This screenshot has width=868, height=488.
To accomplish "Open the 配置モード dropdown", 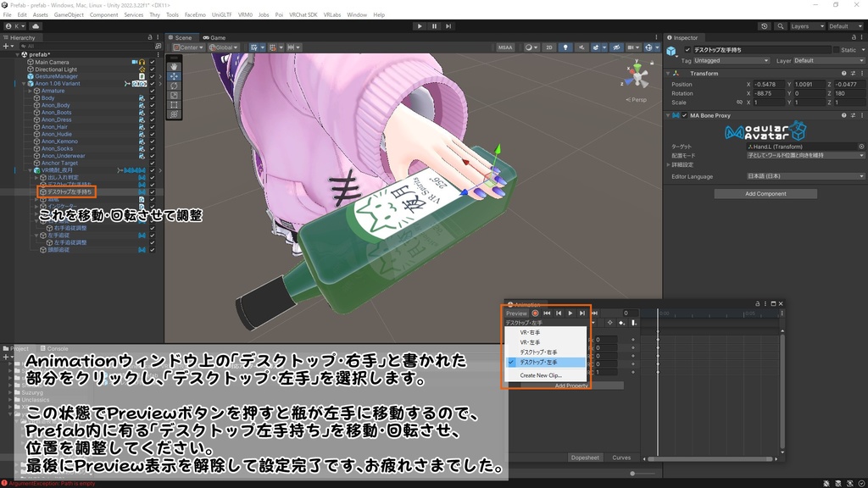I will tap(805, 156).
